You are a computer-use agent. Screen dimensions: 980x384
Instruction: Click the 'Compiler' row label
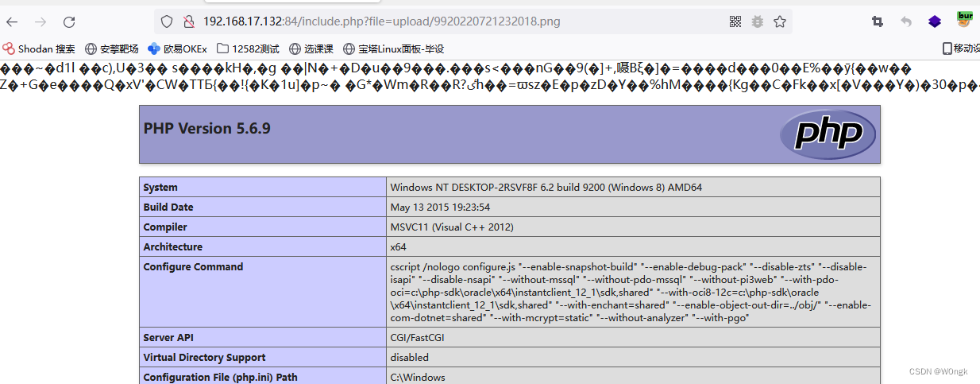click(x=165, y=227)
